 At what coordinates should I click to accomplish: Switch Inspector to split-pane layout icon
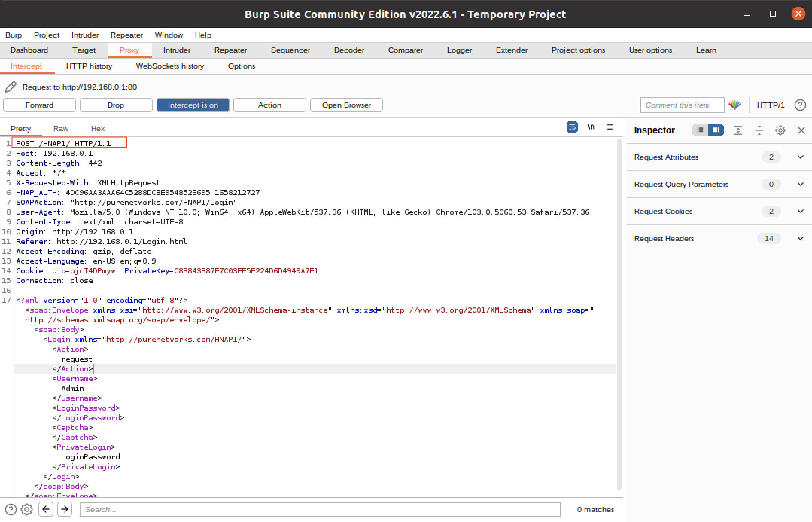click(716, 130)
